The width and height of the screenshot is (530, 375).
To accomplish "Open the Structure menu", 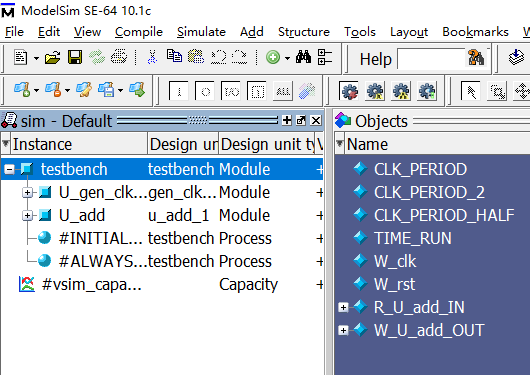I will (x=304, y=32).
